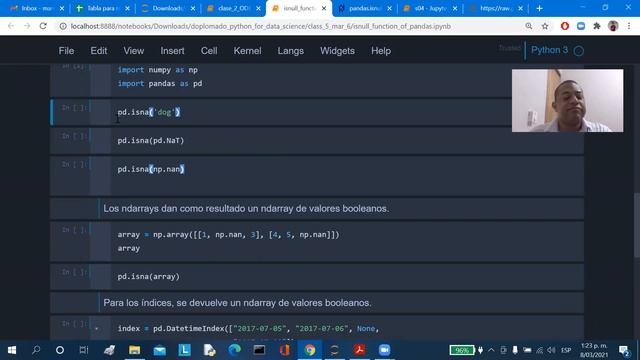Switch to the Downloads tab

(x=167, y=8)
